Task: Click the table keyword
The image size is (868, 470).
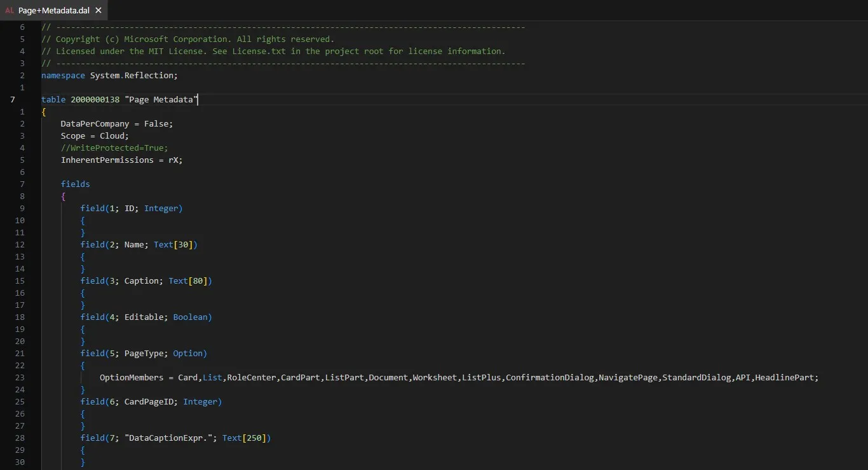Action: (x=53, y=100)
